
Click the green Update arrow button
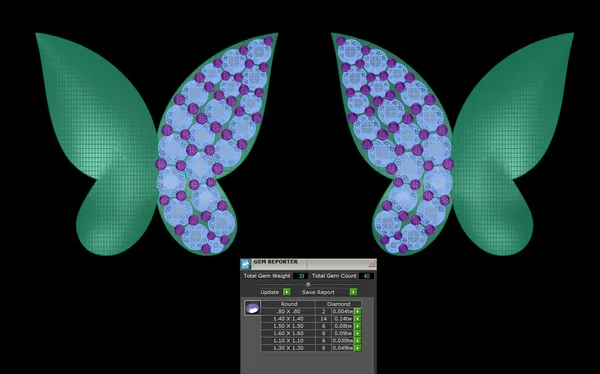(x=287, y=292)
